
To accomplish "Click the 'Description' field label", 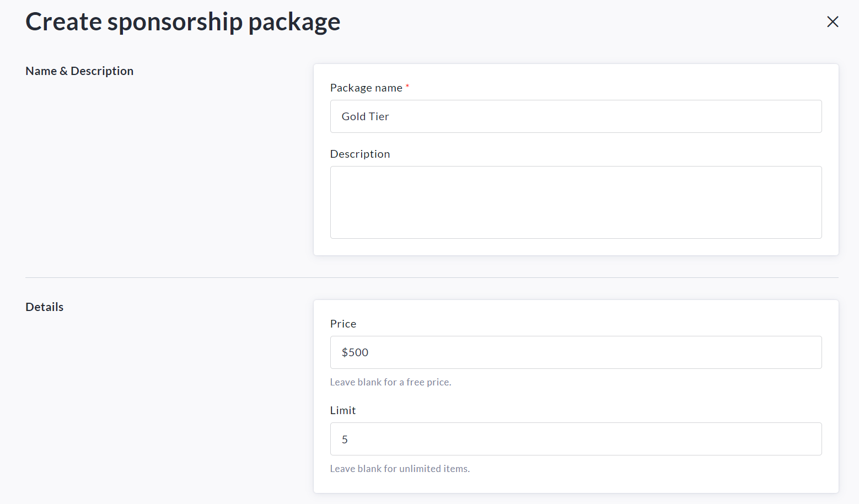I will 360,154.
